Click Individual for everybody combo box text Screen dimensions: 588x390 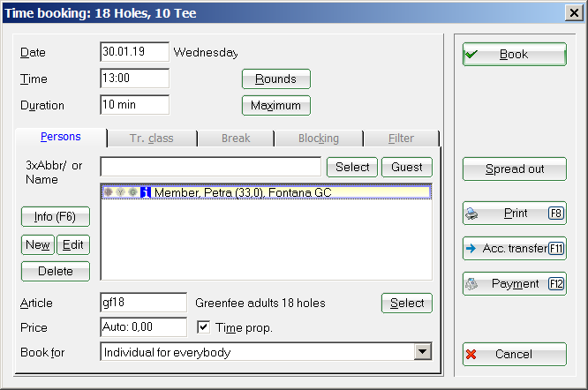click(167, 352)
